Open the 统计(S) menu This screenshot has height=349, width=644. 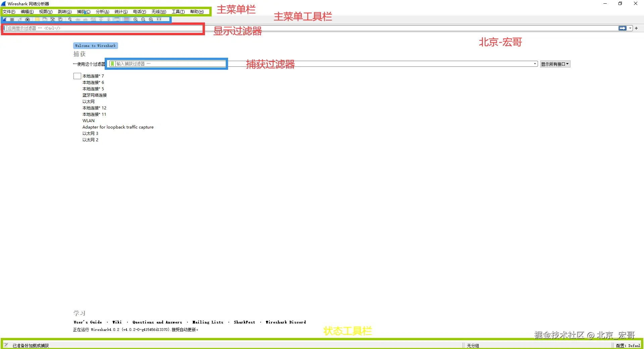pyautogui.click(x=121, y=12)
